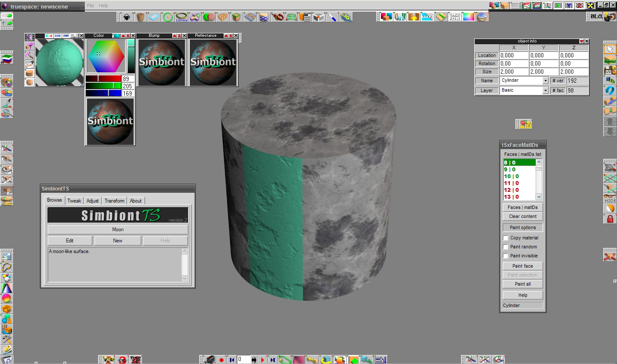Click the ADAPT icon in top toolbar
Viewport: 617px width, 364px height.
click(428, 17)
